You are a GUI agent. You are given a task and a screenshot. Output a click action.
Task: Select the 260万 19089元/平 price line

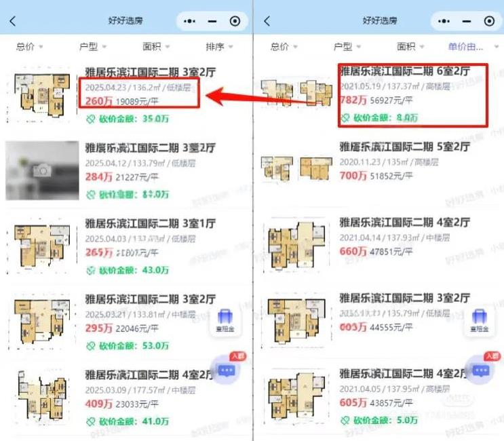coord(122,101)
